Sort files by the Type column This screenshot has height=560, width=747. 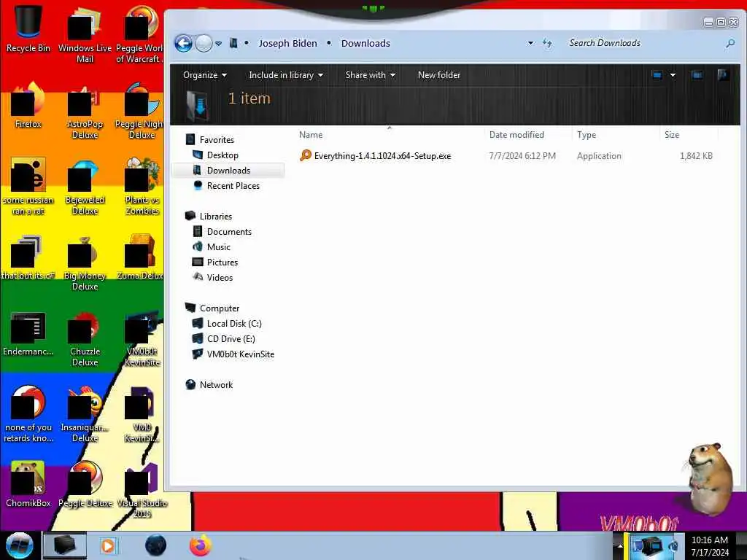point(616,135)
